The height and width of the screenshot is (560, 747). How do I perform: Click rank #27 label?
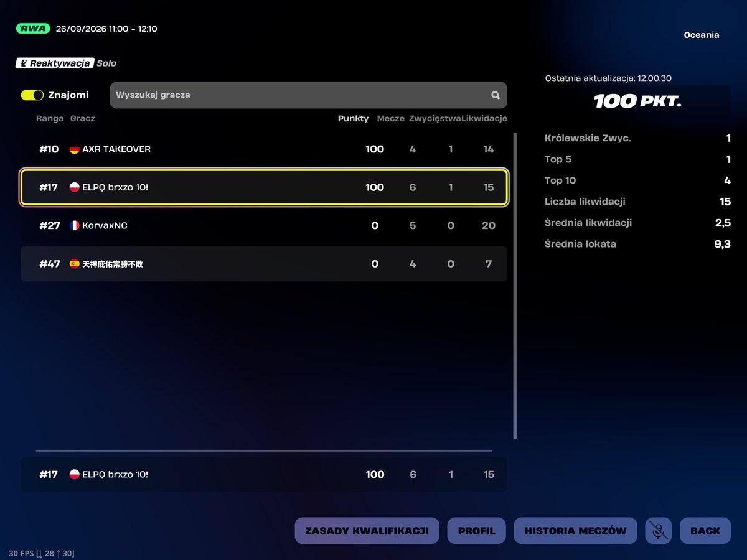click(50, 226)
